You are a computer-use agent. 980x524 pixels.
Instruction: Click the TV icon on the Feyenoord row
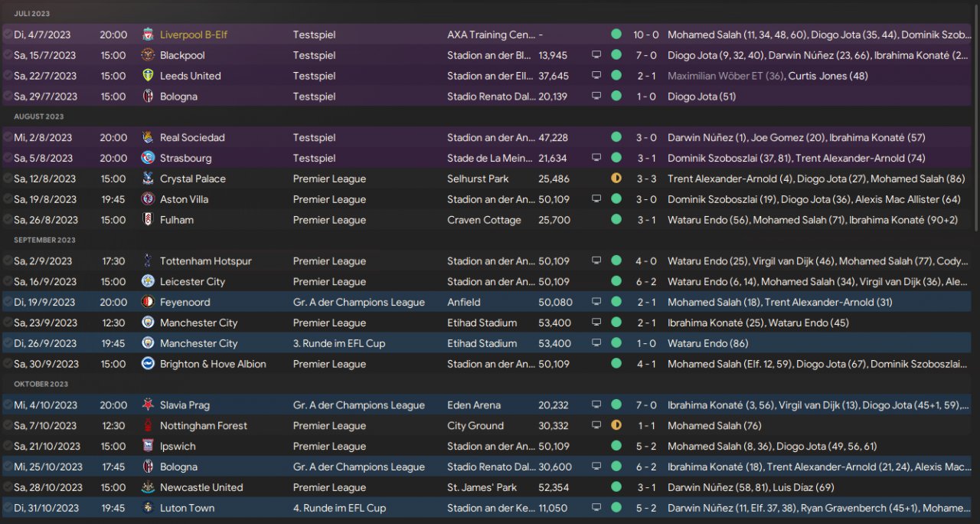[x=596, y=302]
